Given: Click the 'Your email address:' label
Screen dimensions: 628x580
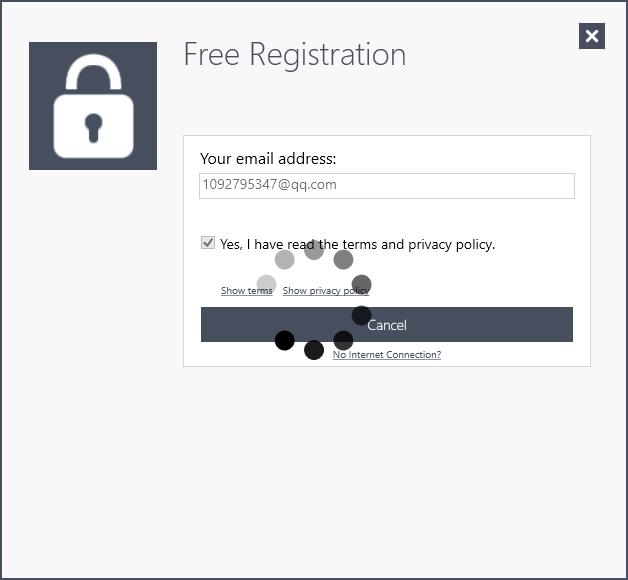Looking at the screenshot, I should pos(268,159).
